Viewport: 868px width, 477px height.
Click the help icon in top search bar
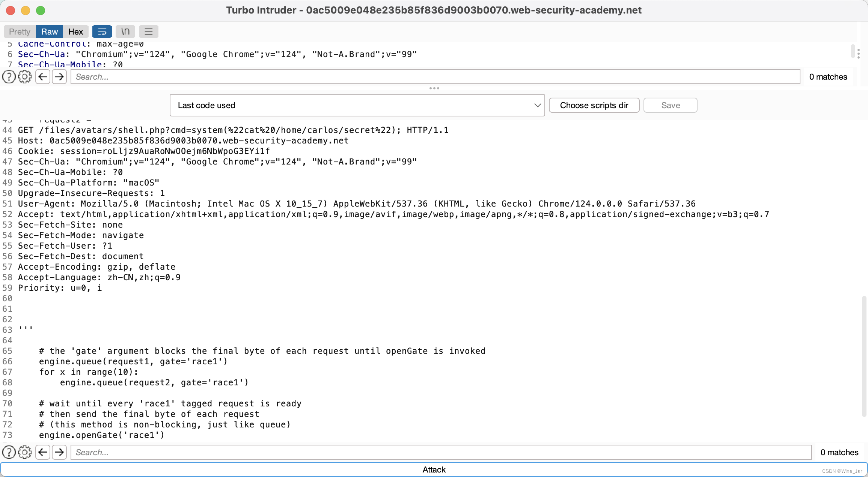point(9,77)
